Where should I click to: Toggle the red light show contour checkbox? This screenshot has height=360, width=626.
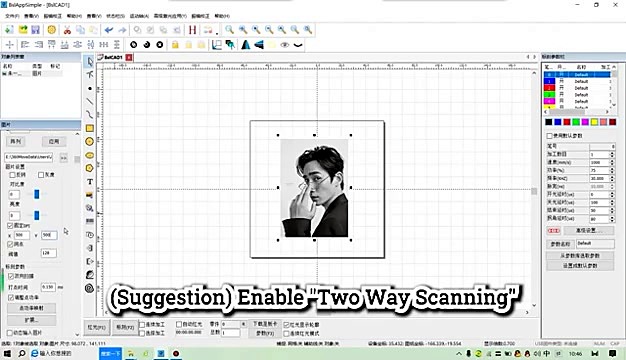coord(286,325)
